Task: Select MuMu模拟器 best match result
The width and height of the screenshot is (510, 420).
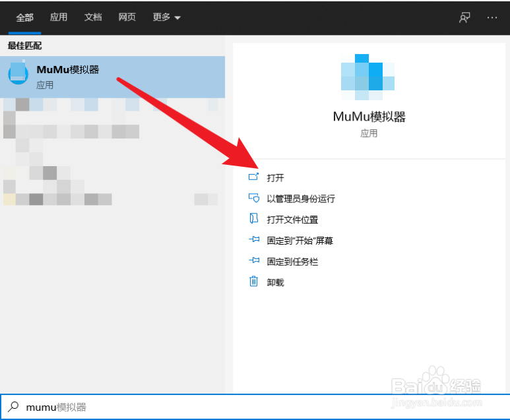Action: (x=113, y=77)
